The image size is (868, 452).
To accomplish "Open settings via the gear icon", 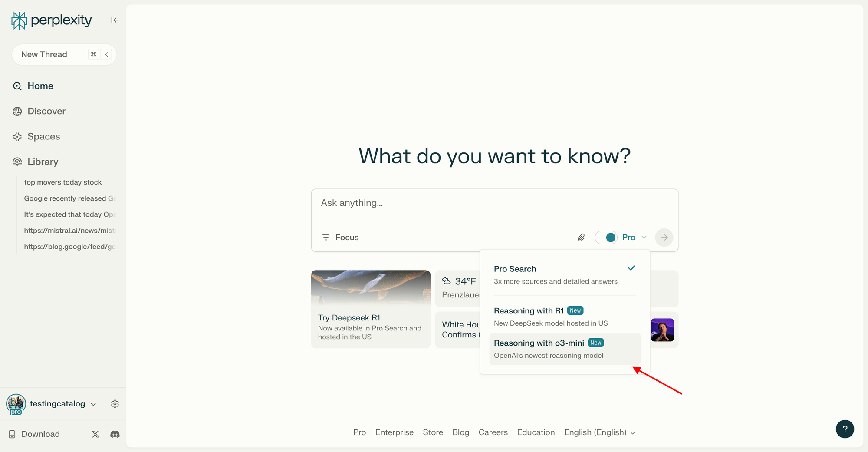I will [115, 404].
